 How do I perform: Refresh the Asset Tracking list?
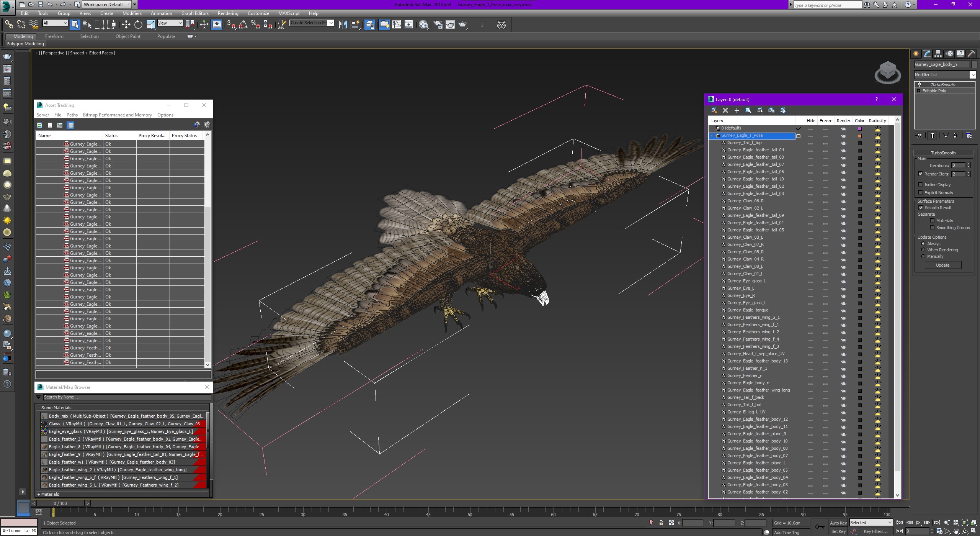click(39, 125)
